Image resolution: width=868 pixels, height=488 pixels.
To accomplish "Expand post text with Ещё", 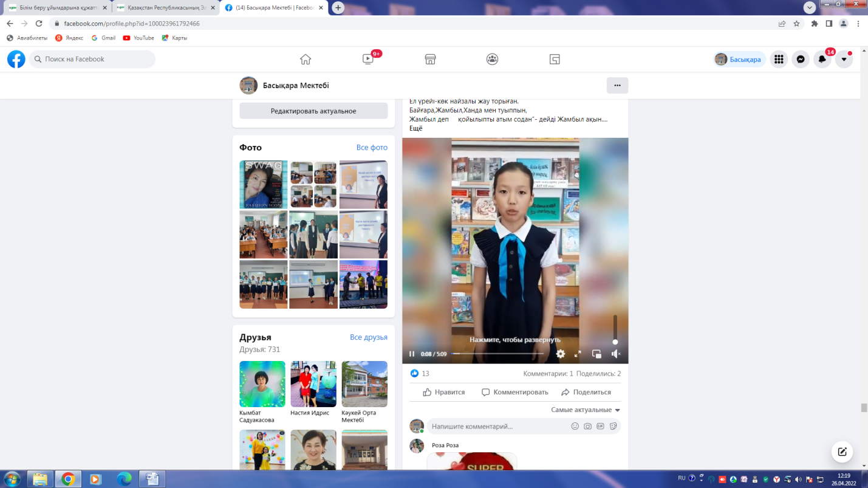I will coord(415,128).
